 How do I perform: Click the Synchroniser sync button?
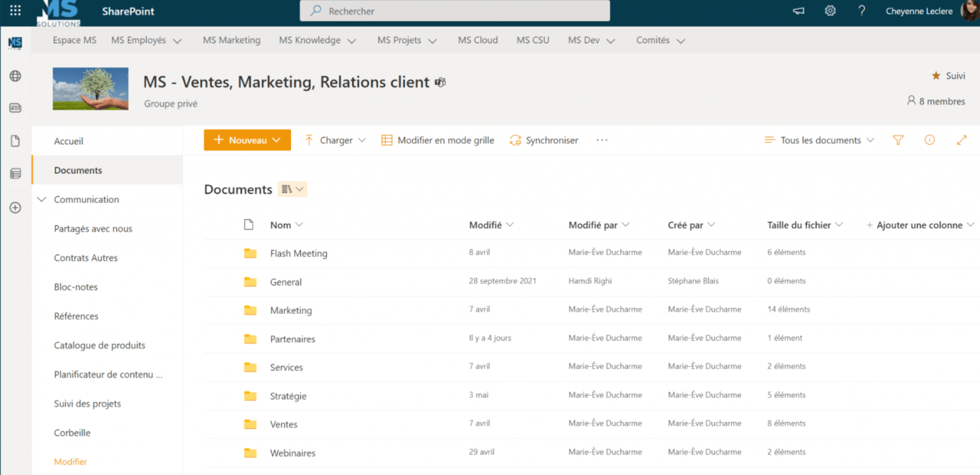click(x=544, y=140)
